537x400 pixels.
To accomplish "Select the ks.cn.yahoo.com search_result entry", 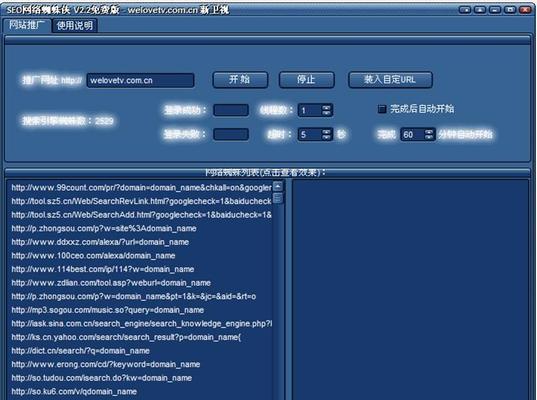I will [x=141, y=337].
